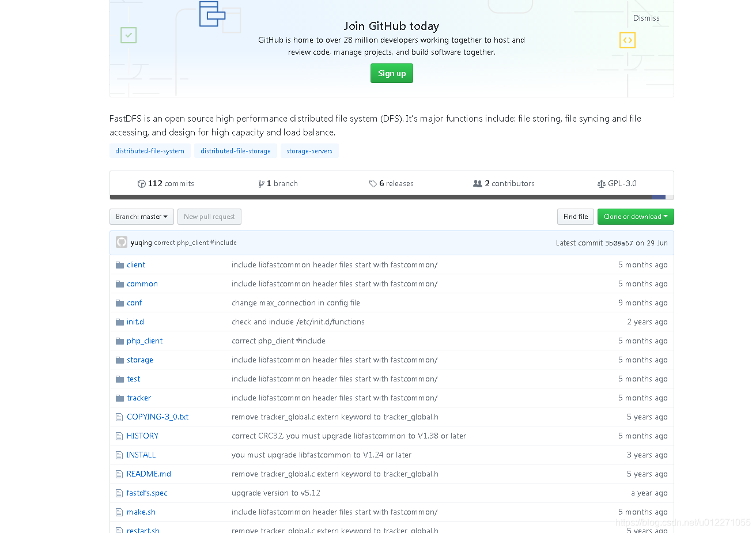
Task: Open the HISTORY file link
Action: 142,436
